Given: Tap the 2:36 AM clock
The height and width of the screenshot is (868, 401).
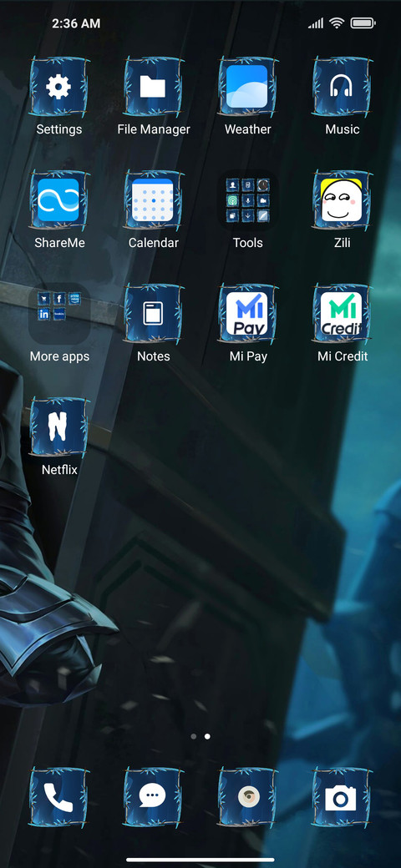Looking at the screenshot, I should (x=76, y=23).
